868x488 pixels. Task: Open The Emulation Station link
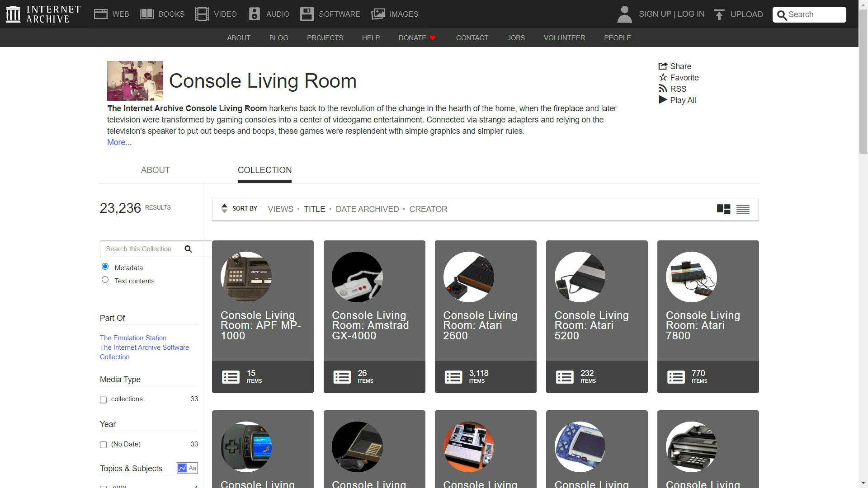coord(133,338)
